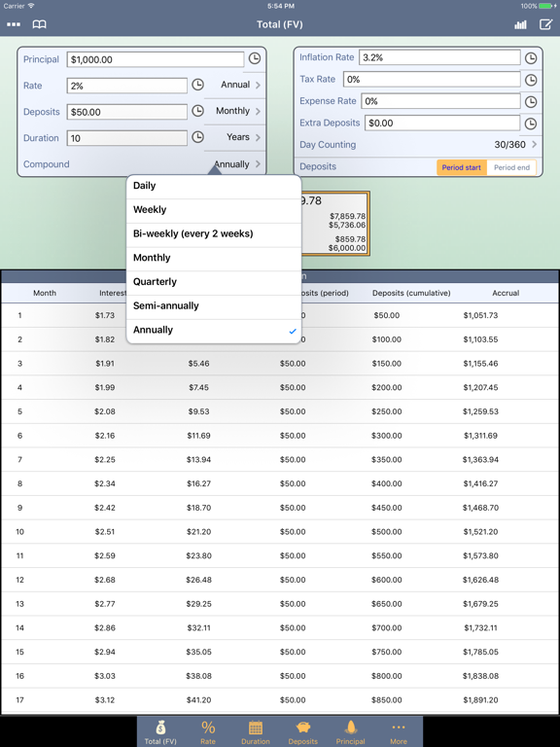Choose Semi-annually compounding
This screenshot has height=747, width=560.
214,305
